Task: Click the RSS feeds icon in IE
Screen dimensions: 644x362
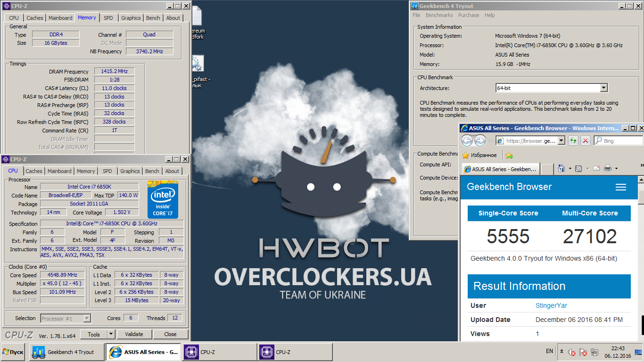Action: tap(578, 168)
